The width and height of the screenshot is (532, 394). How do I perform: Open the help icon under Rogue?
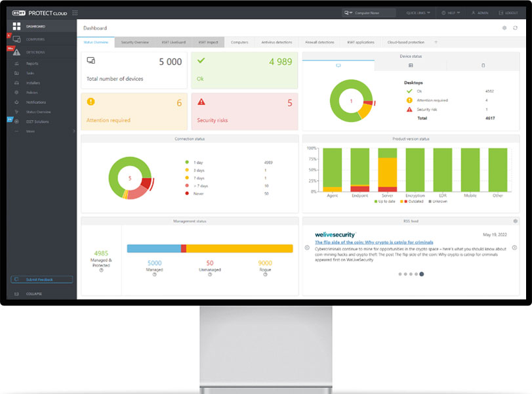point(265,274)
